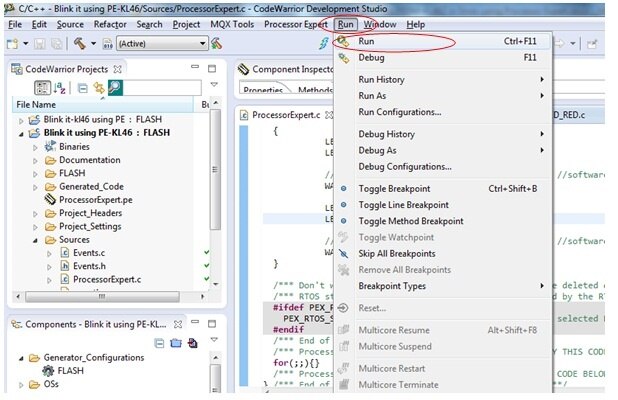
Task: Select Toggle Line Breakpoint entry
Action: point(442,205)
